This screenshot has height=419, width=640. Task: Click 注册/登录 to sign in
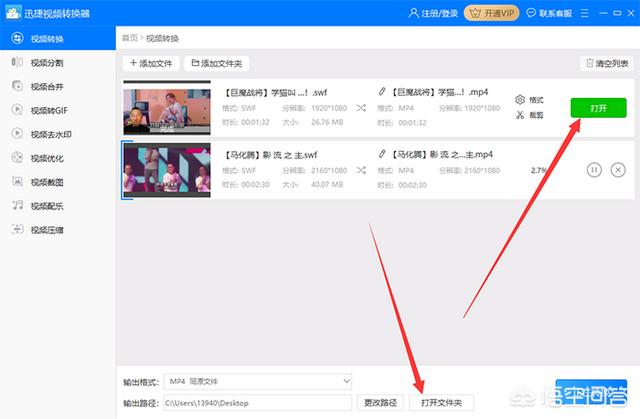(x=433, y=13)
